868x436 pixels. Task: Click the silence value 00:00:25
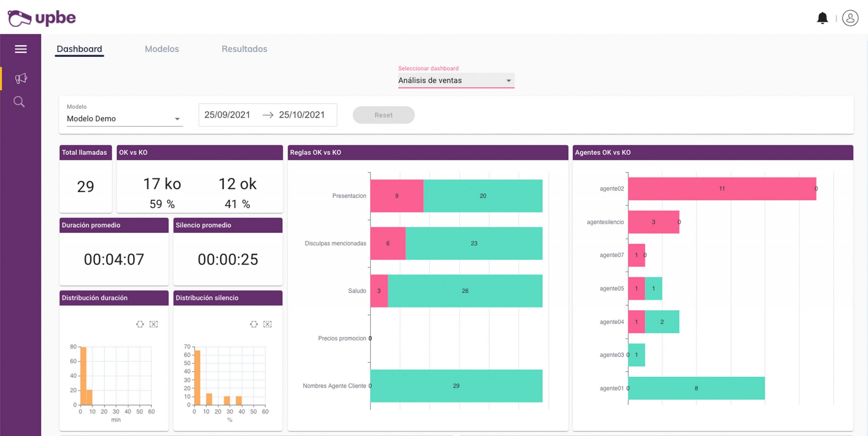click(x=228, y=259)
